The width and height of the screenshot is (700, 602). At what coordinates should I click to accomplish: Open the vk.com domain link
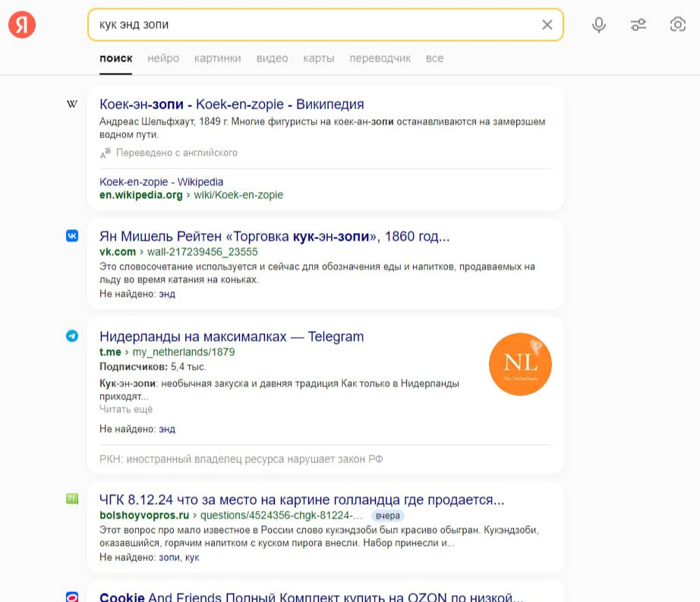[118, 252]
